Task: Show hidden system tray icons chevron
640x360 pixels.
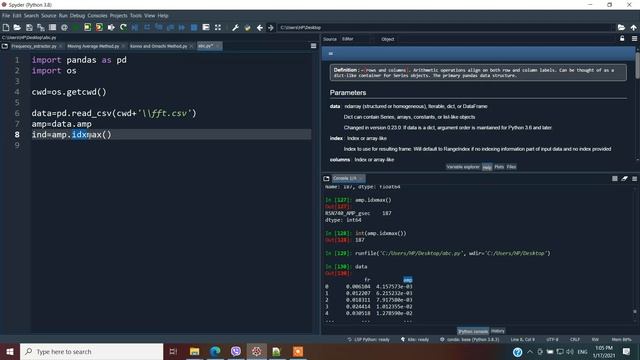Action: coord(530,351)
